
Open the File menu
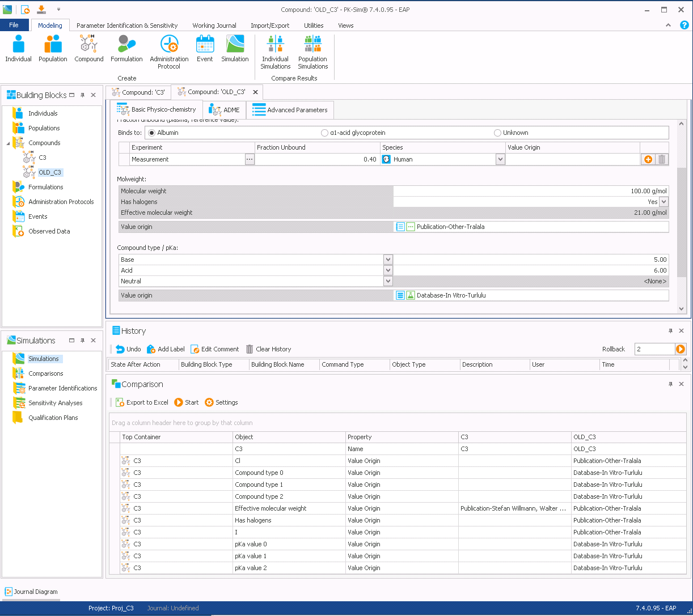pyautogui.click(x=14, y=25)
